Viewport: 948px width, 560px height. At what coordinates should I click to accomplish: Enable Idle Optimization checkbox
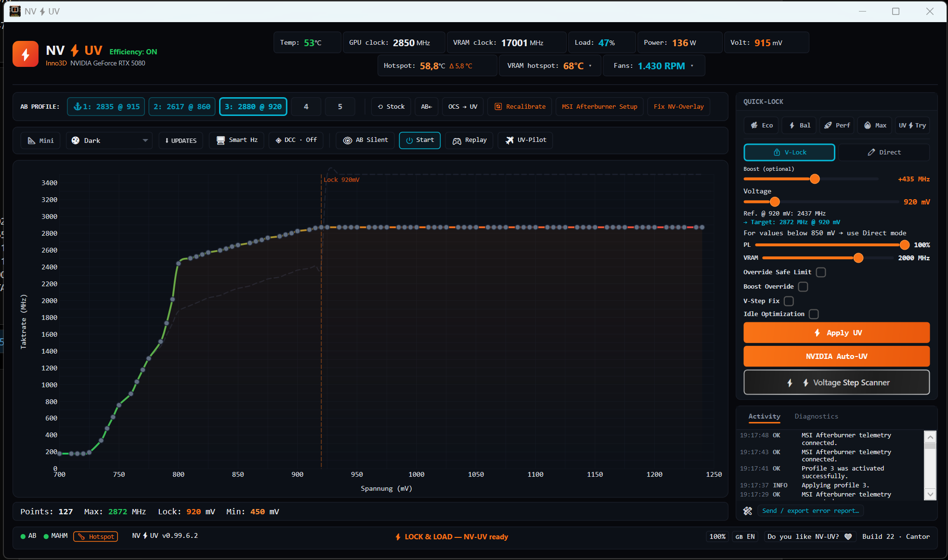click(814, 314)
